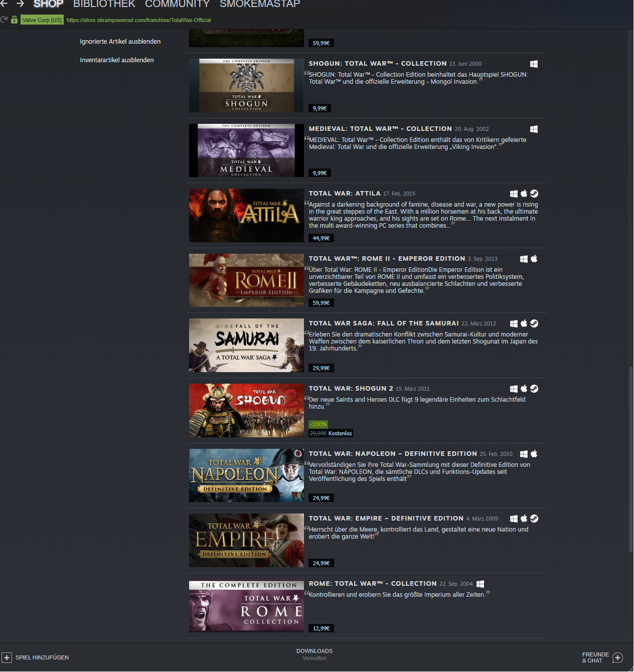This screenshot has width=634, height=672.
Task: Click Apple icon on Attila row
Action: [524, 193]
